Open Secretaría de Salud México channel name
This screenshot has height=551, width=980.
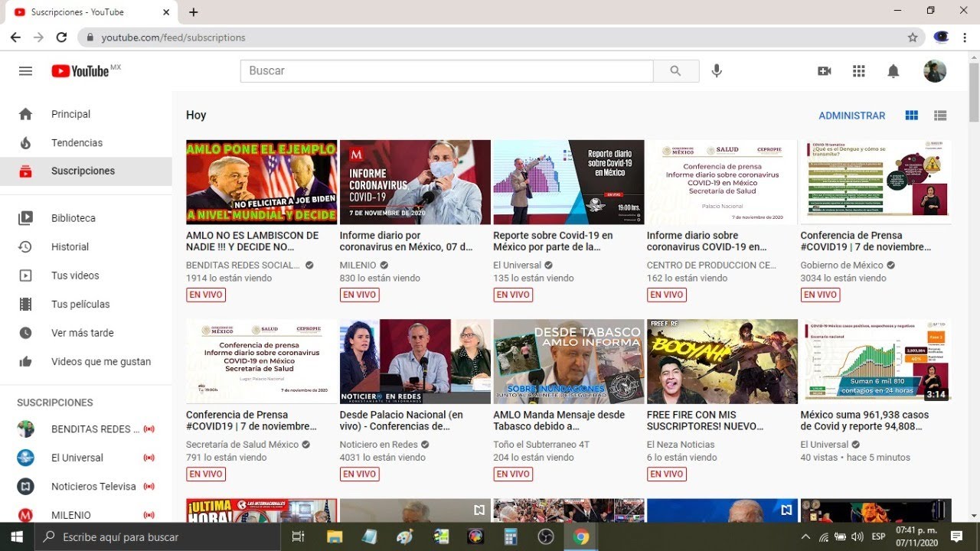coord(243,444)
